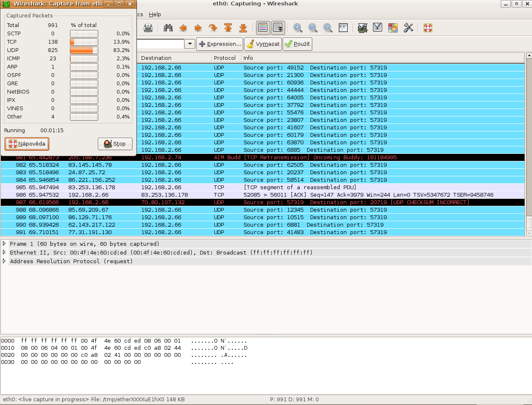Jump to the first packet using up-arrow icon
Image resolution: width=532 pixels, height=405 pixels.
coord(228,28)
